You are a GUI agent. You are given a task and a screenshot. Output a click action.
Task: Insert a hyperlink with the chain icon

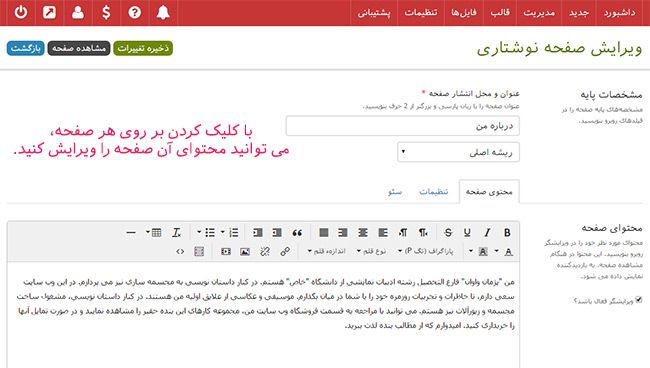(x=285, y=252)
